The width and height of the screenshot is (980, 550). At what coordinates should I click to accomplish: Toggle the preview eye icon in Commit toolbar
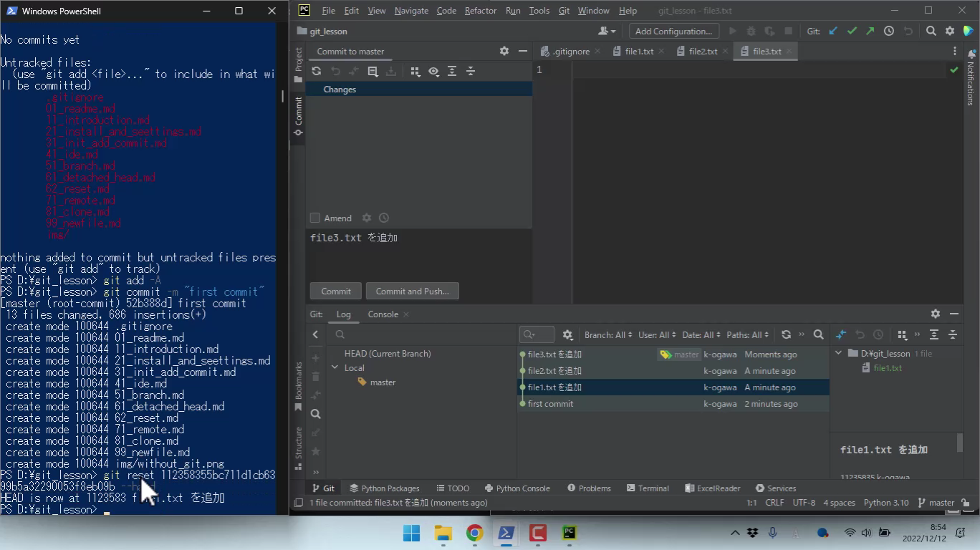(433, 71)
